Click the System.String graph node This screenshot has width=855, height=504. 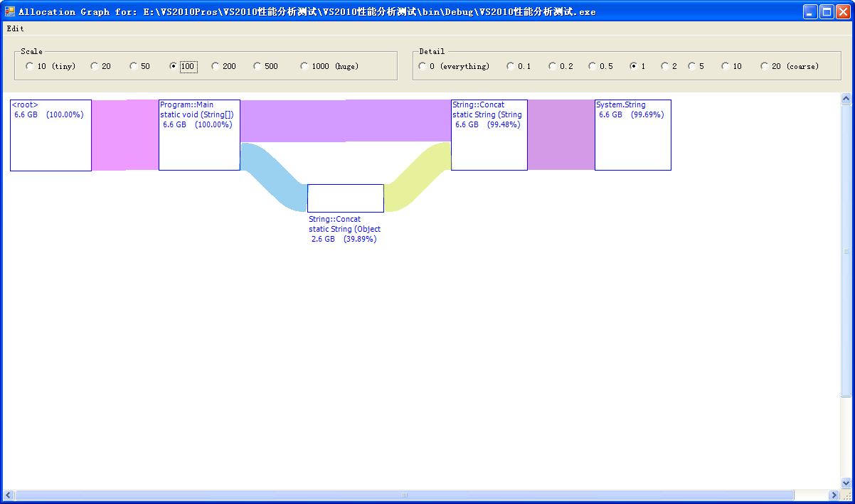pos(633,135)
